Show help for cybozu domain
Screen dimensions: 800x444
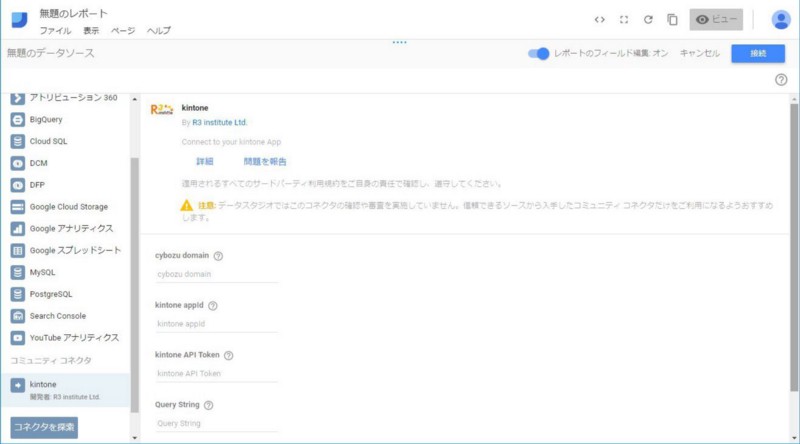click(218, 256)
